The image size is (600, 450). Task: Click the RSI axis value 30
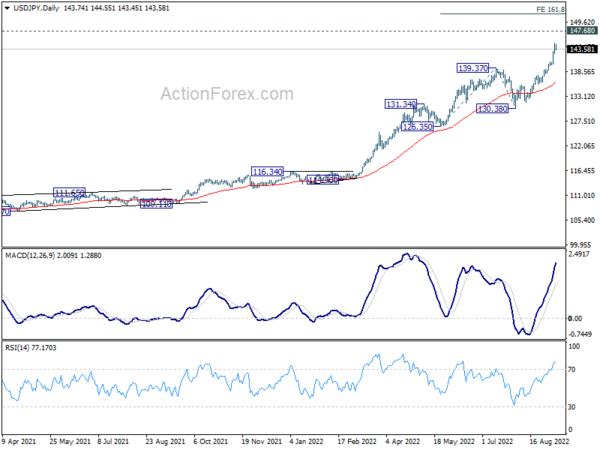[572, 407]
